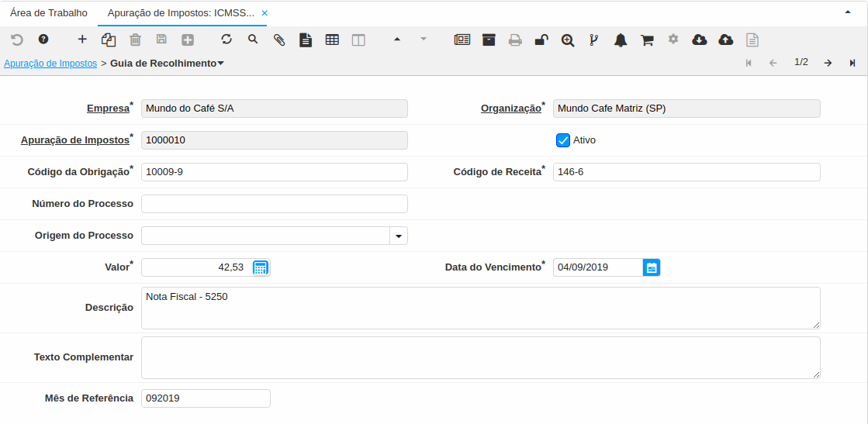Switch to Área de Trabalho tab
The height and width of the screenshot is (424, 868).
click(49, 13)
